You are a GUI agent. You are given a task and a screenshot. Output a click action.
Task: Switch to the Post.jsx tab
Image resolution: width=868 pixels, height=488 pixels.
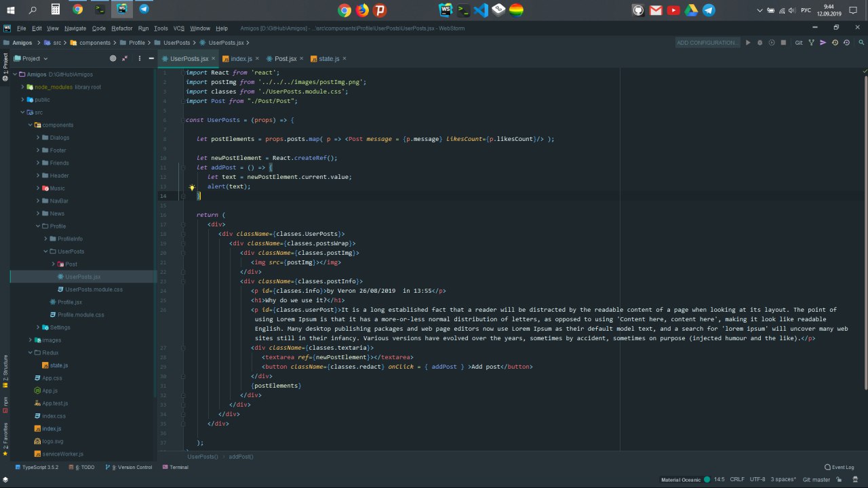tap(285, 59)
